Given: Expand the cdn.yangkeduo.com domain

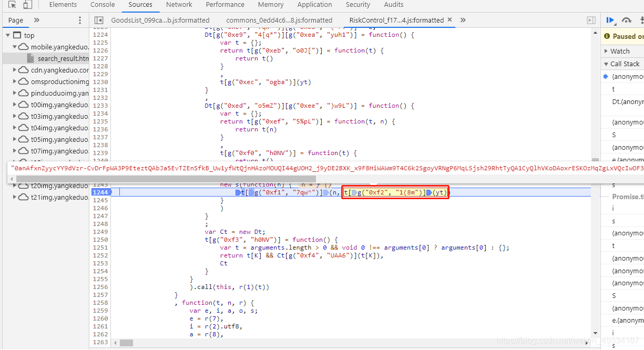Looking at the screenshot, I should click(x=15, y=70).
